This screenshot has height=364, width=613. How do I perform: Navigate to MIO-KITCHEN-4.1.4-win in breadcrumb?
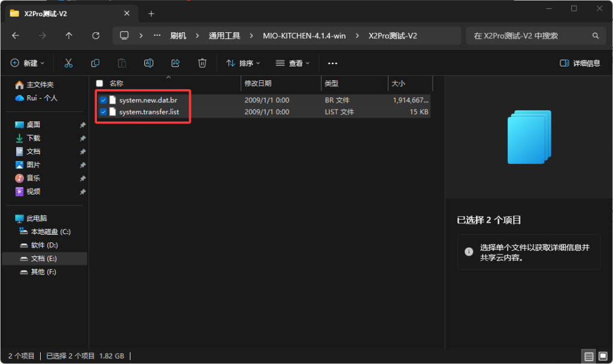point(304,36)
